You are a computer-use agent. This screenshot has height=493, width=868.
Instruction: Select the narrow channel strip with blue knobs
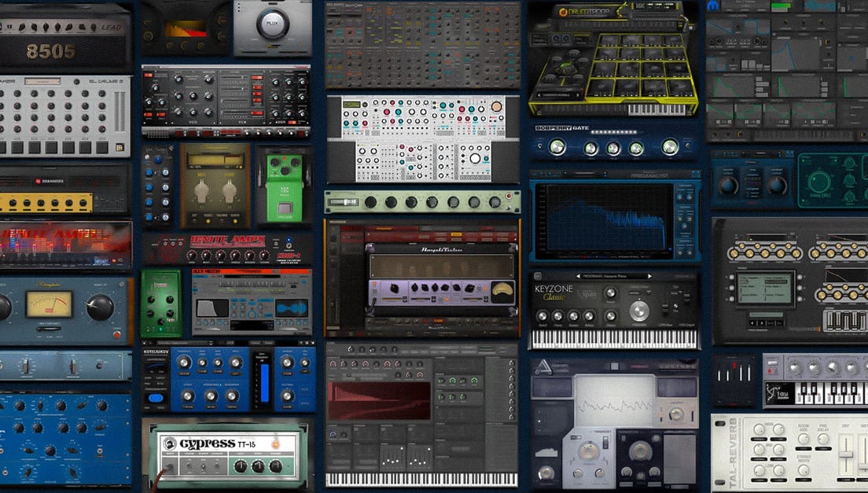[157, 186]
